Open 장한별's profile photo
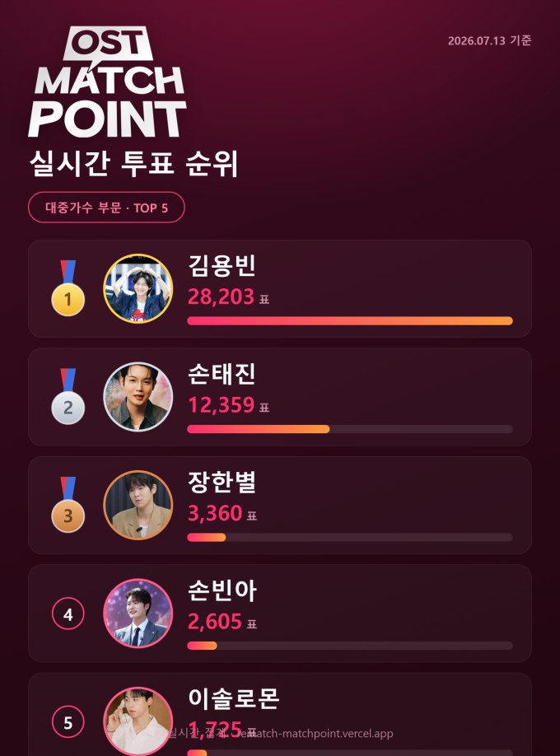Screen dimensions: 560x756 pyautogui.click(x=138, y=505)
